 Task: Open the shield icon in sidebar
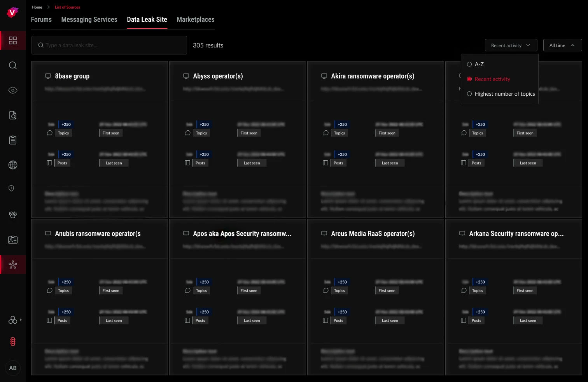point(11,188)
